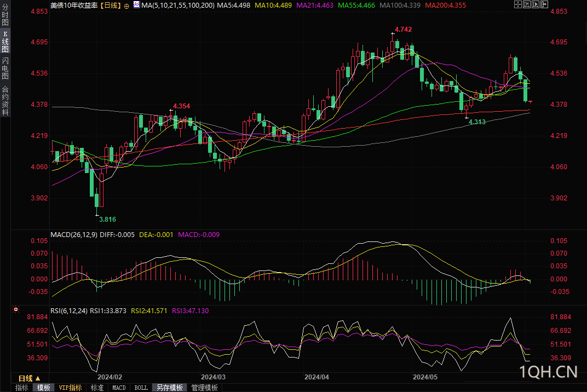The height and width of the screenshot is (392, 587).
Task: Click the red sun icon beside RSI panel
Action: [x=16, y=309]
